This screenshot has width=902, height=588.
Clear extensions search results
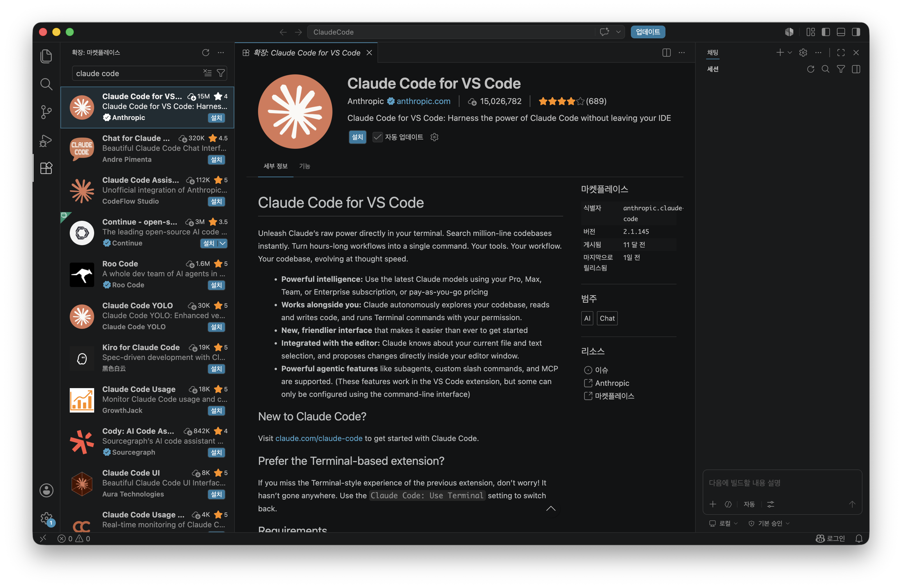pyautogui.click(x=207, y=73)
